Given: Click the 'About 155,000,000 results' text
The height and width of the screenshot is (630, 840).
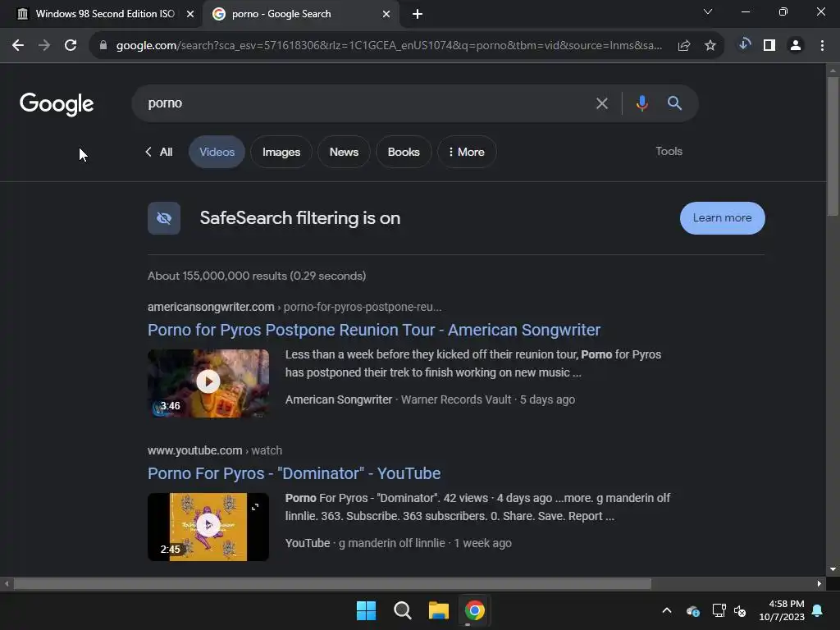Looking at the screenshot, I should [x=257, y=276].
